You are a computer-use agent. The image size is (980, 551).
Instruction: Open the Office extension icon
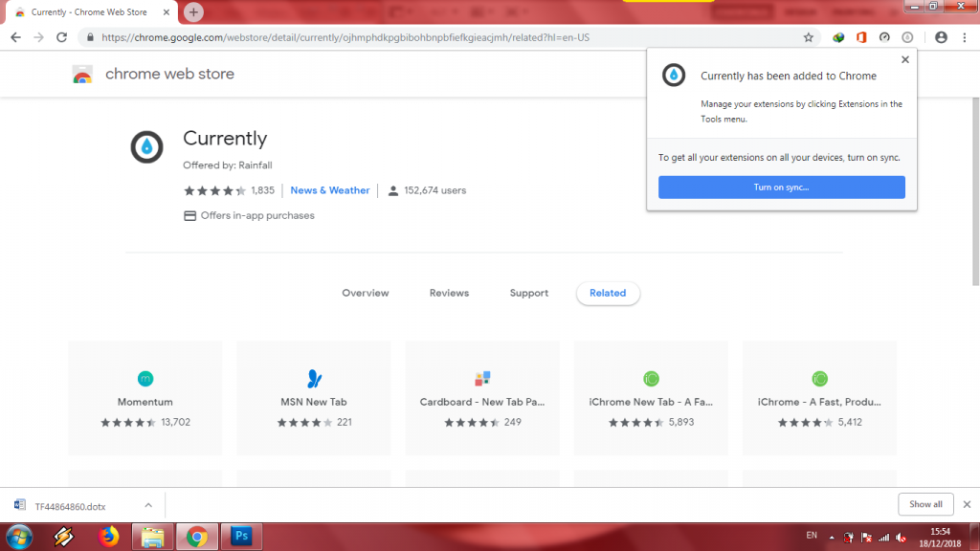861,37
